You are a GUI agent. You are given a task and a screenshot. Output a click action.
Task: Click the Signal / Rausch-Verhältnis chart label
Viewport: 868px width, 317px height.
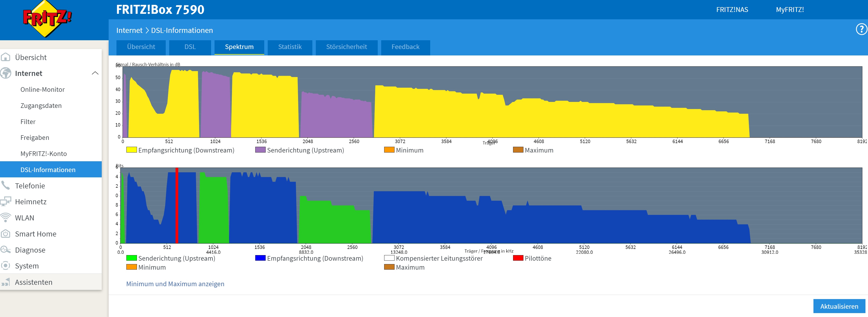148,64
